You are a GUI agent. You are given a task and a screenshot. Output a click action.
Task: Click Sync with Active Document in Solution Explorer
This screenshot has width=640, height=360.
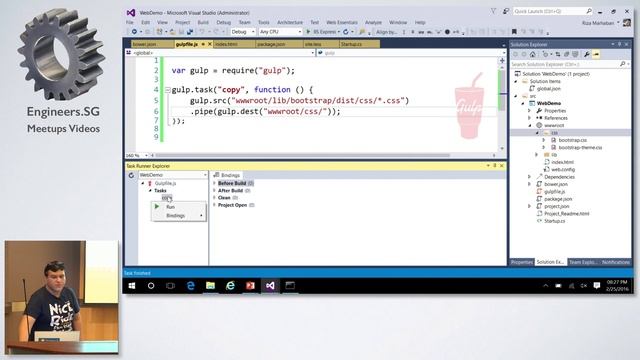(x=557, y=54)
